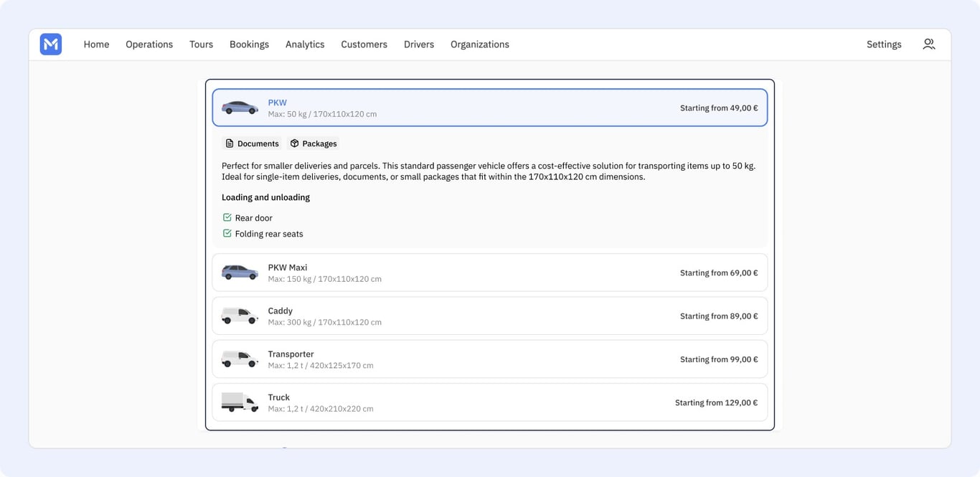Click 'Max: 1,2 t / 420x210x220 cm' text

coord(321,409)
